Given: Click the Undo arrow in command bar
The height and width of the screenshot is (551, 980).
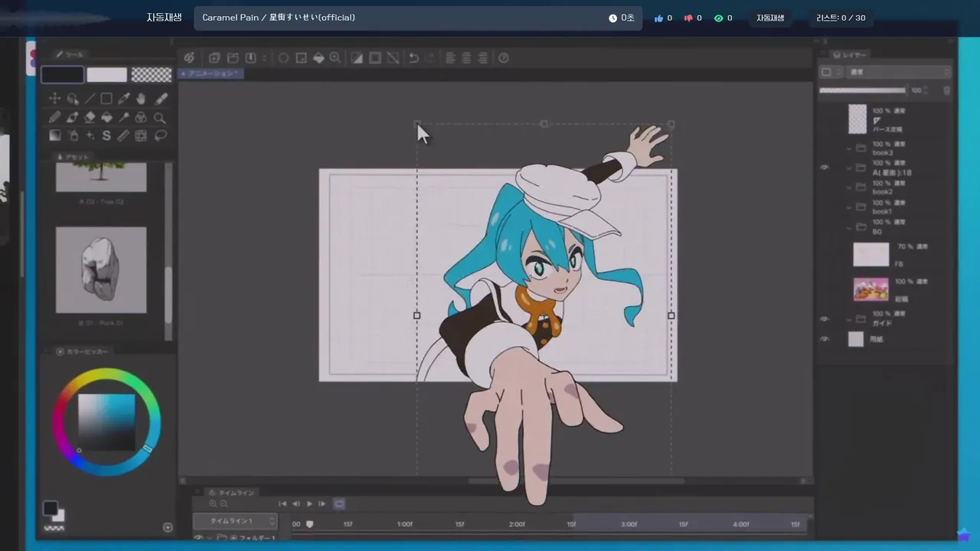Looking at the screenshot, I should pos(413,58).
